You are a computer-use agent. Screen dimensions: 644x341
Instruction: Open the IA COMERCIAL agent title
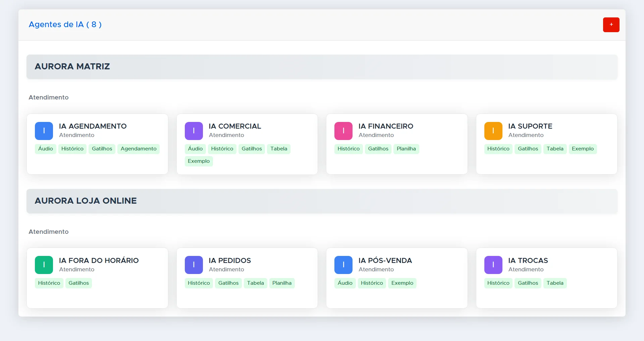click(x=235, y=126)
